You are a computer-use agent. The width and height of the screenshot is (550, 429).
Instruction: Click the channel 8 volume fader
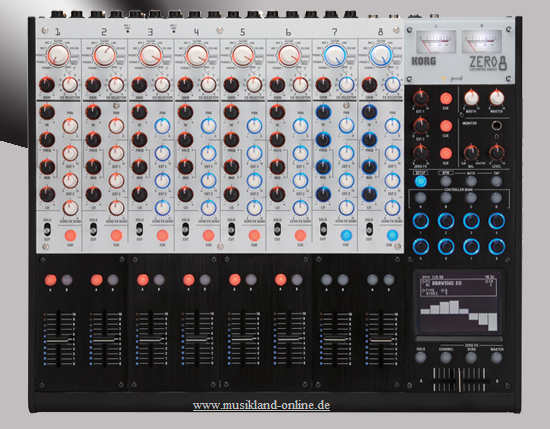click(381, 340)
